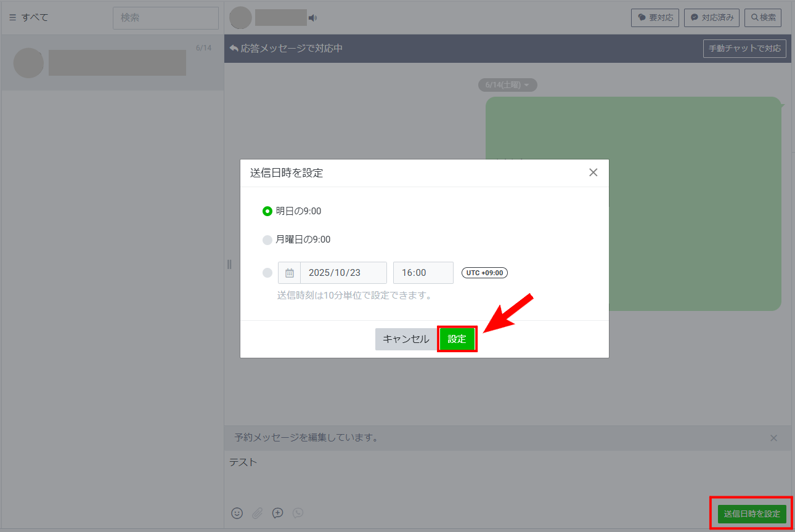
Task: Click the 要対応 tag button
Action: [654, 18]
